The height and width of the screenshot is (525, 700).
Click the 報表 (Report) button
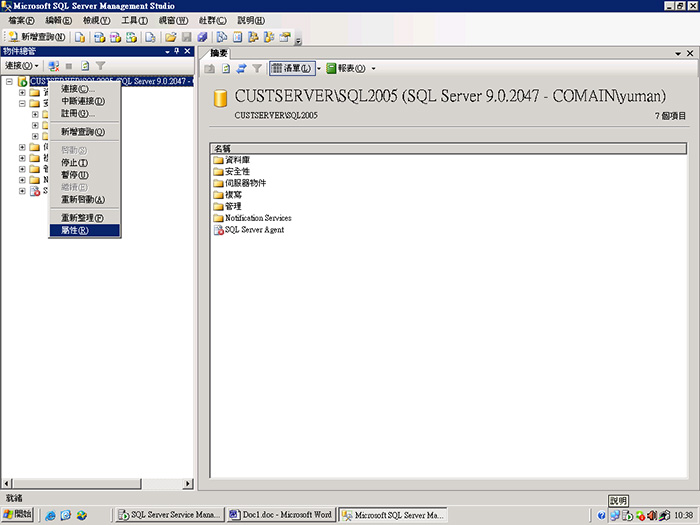pyautogui.click(x=346, y=68)
